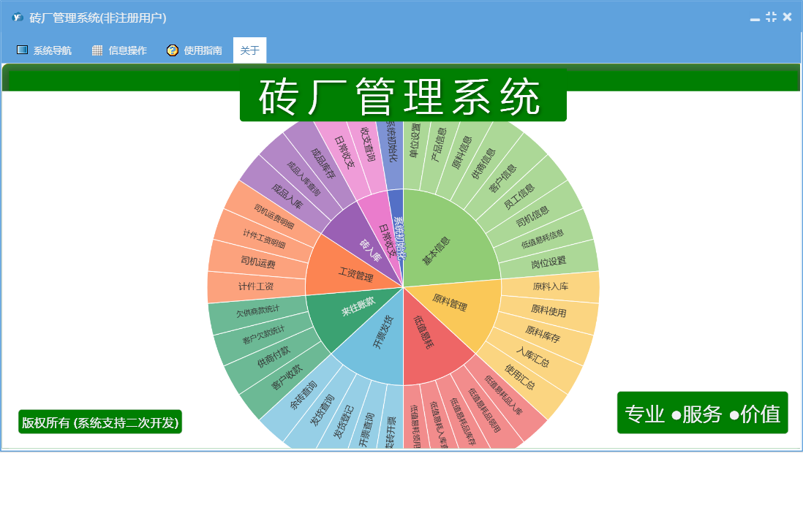Open the light pink 日常收支 outer segment

coord(344,153)
